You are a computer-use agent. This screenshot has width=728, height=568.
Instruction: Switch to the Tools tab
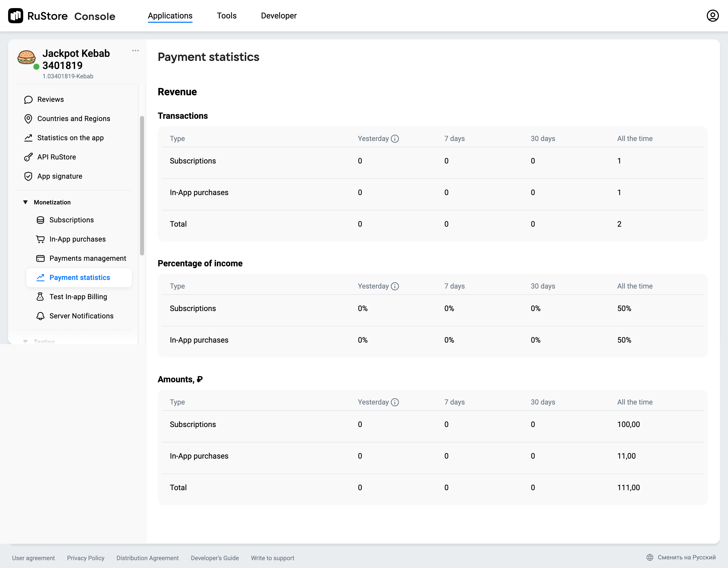tap(226, 16)
